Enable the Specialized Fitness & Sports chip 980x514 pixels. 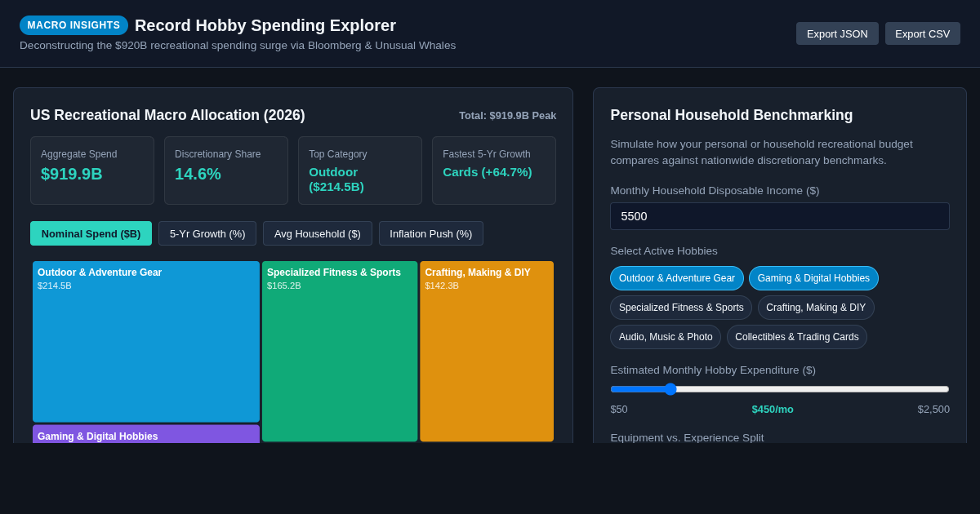tap(681, 308)
